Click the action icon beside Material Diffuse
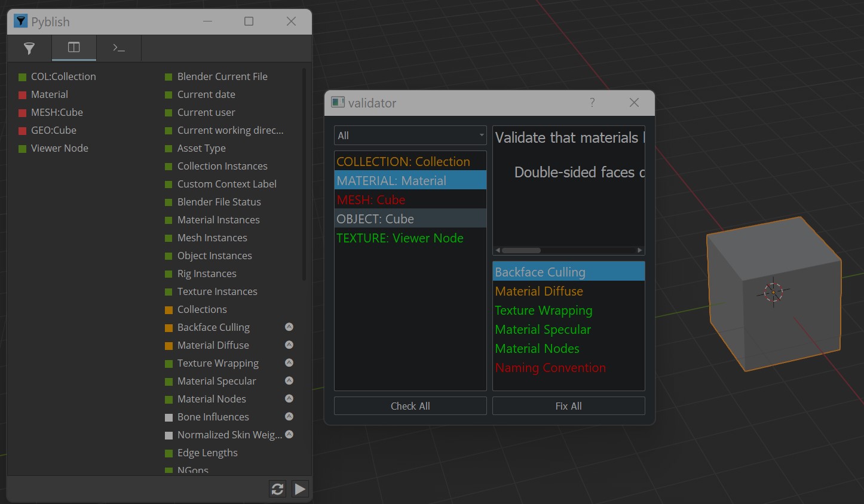The width and height of the screenshot is (864, 504). coord(289,345)
